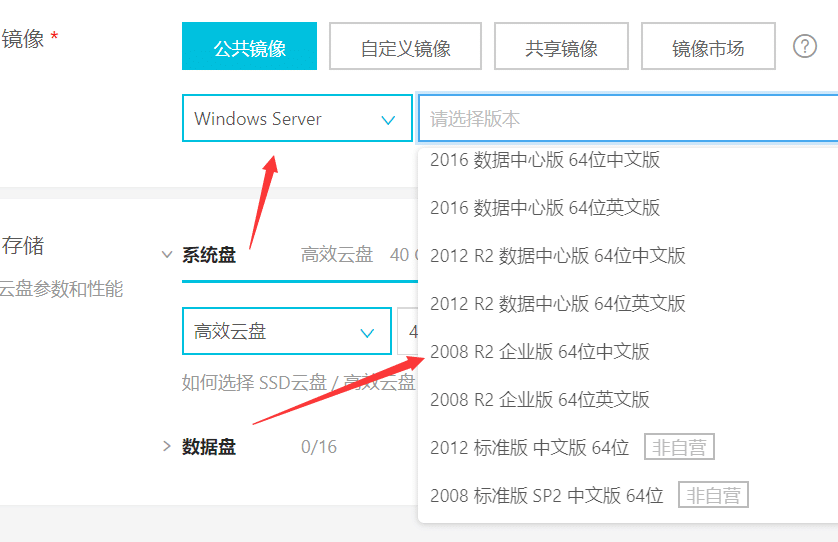Click the 请选择版本 version field
Viewport: 838px width, 542px height.
point(628,119)
